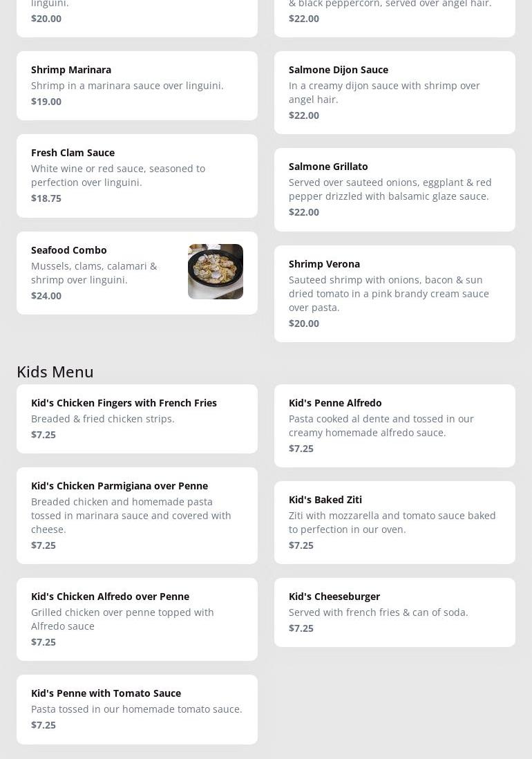Screen dimensions: 532x759
Task: Select Kid's Chicken Fingers with French Fries
Action: tap(137, 418)
